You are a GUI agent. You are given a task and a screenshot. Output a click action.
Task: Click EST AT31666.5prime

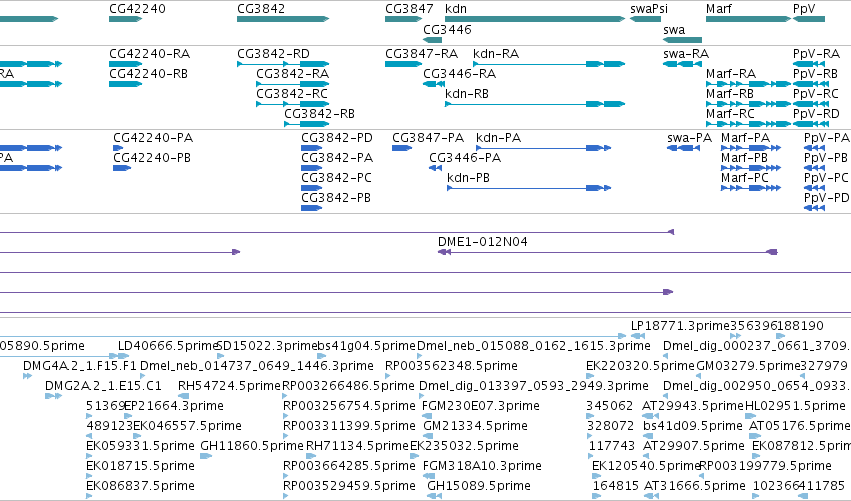(695, 486)
